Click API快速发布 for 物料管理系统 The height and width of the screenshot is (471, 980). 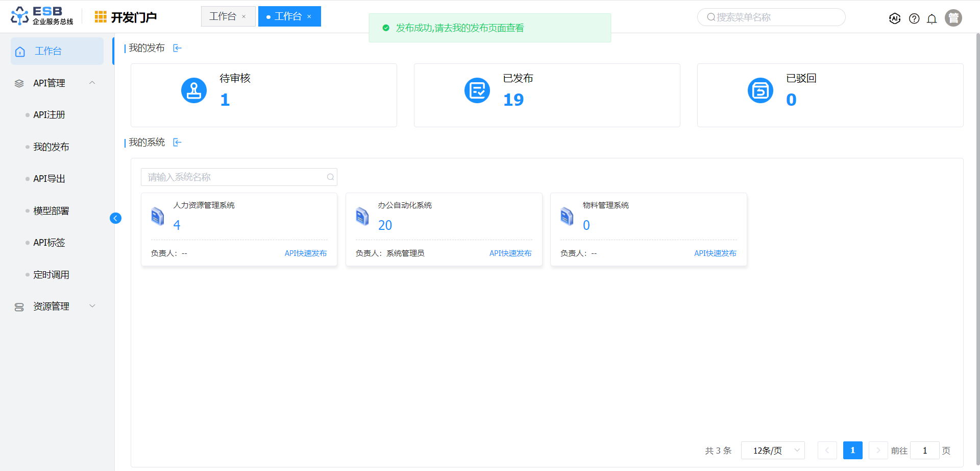[x=715, y=253]
